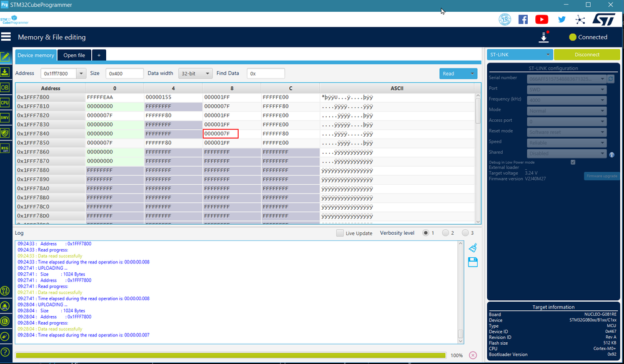Viewport: 624px width, 364px height.
Task: Open the Access port dropdown
Action: pyautogui.click(x=567, y=121)
